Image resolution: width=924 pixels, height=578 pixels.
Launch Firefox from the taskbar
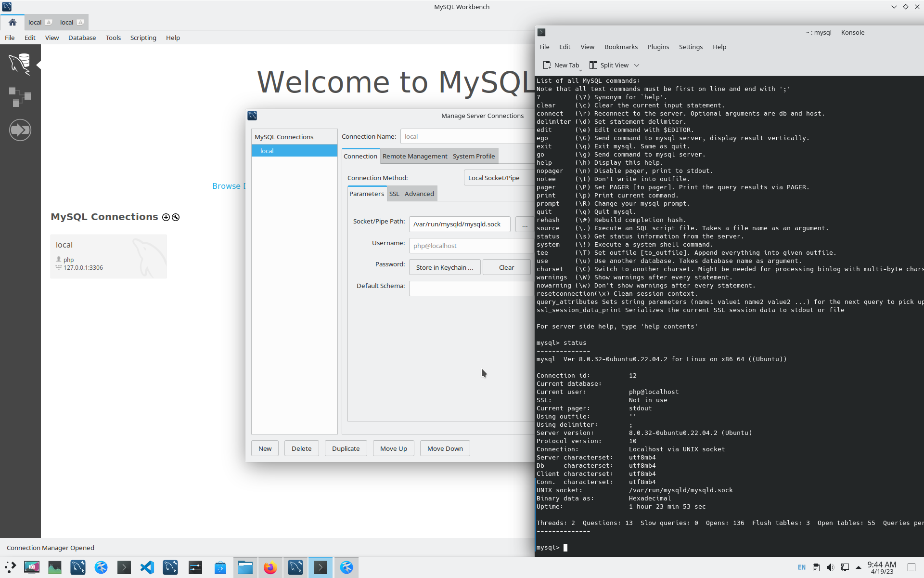tap(270, 567)
